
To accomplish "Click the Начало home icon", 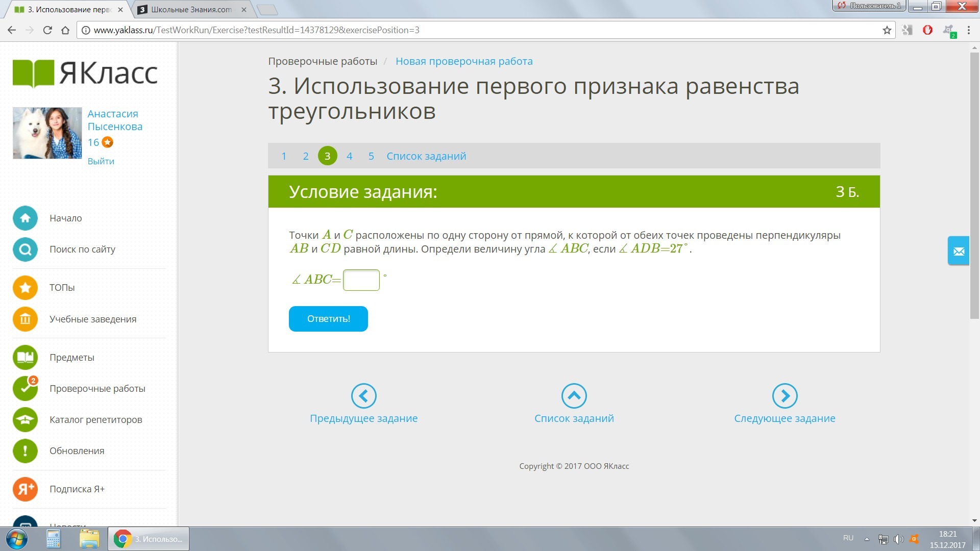I will tap(25, 218).
